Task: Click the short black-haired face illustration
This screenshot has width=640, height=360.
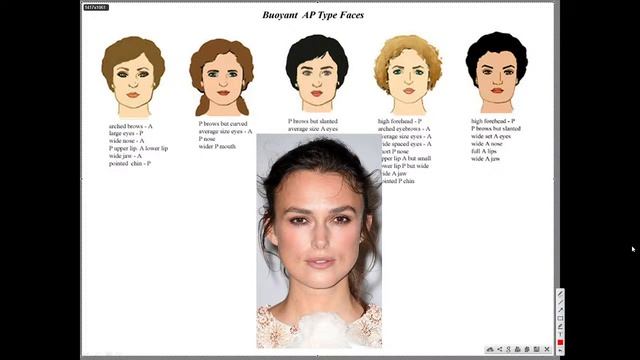Action: coord(317,74)
